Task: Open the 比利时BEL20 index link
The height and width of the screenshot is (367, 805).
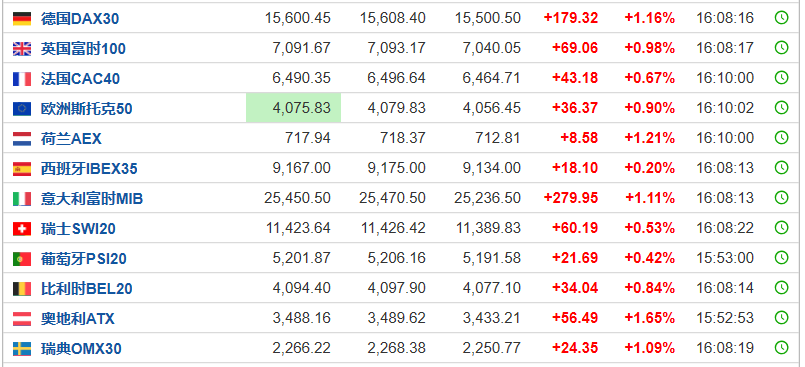Action: click(x=87, y=288)
